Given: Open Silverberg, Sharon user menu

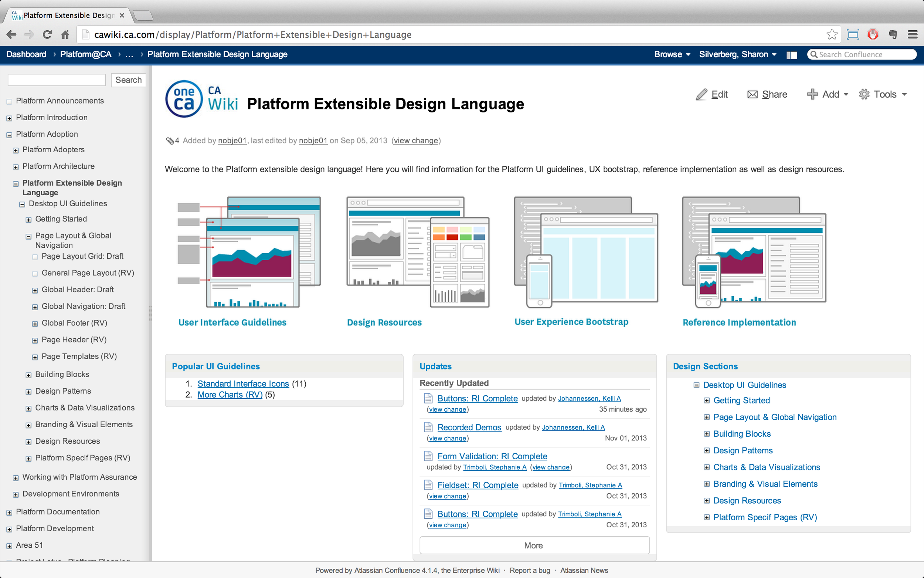Looking at the screenshot, I should click(737, 54).
